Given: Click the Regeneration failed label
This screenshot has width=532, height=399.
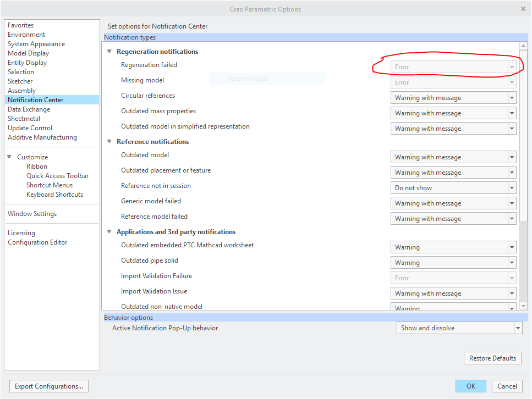Looking at the screenshot, I should pyautogui.click(x=149, y=65).
